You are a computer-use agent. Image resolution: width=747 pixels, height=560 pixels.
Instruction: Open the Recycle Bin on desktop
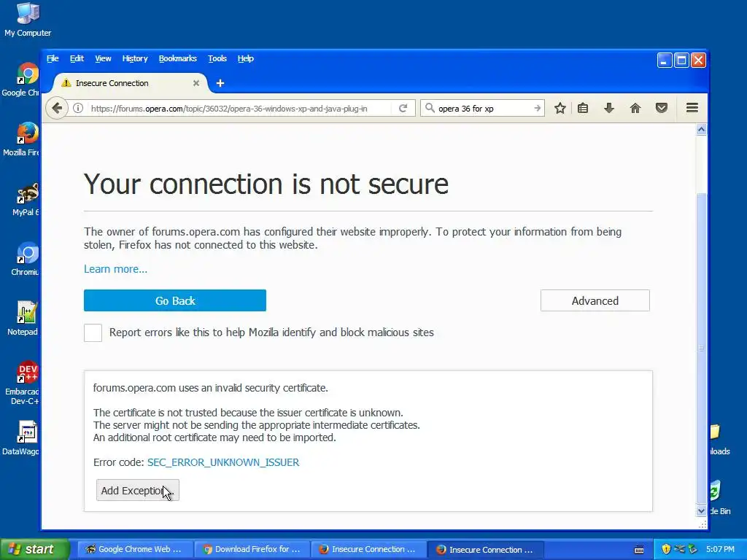[719, 497]
